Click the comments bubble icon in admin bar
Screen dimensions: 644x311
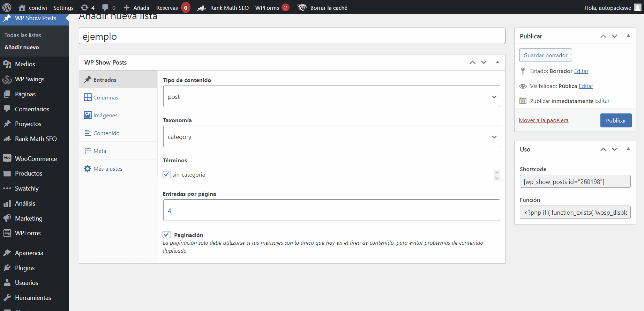[x=105, y=7]
